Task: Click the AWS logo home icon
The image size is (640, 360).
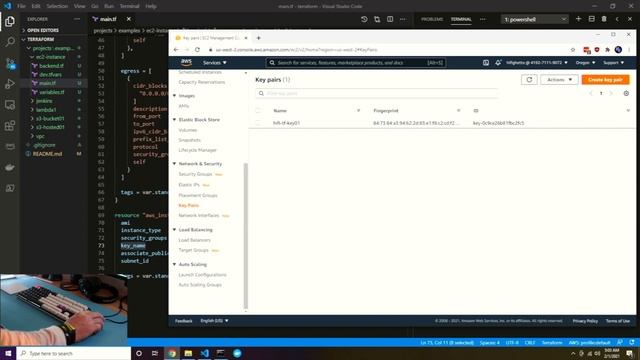Action: click(186, 62)
